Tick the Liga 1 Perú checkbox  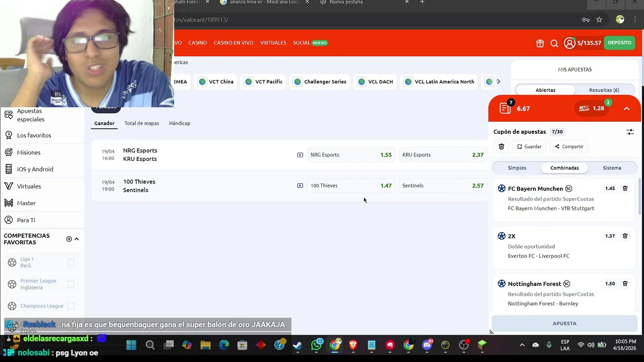pyautogui.click(x=70, y=262)
